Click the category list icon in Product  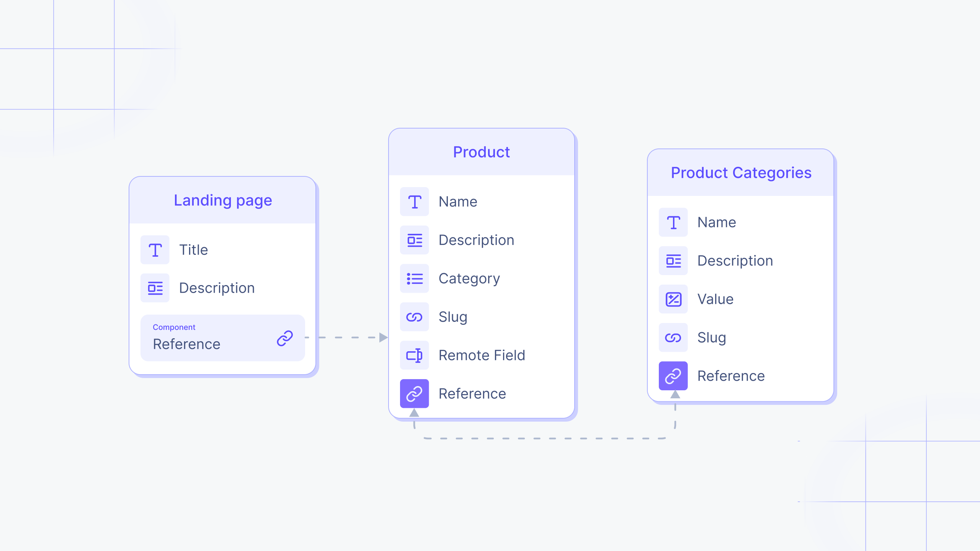point(415,277)
